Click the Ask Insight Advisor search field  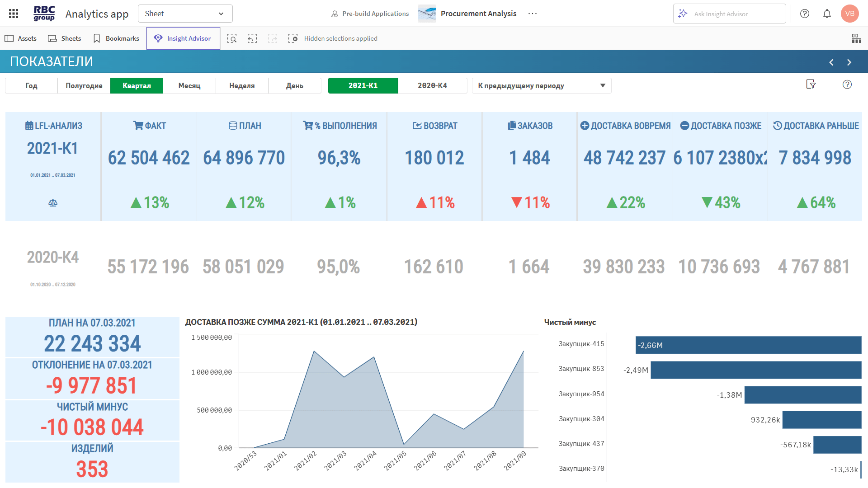tap(729, 14)
